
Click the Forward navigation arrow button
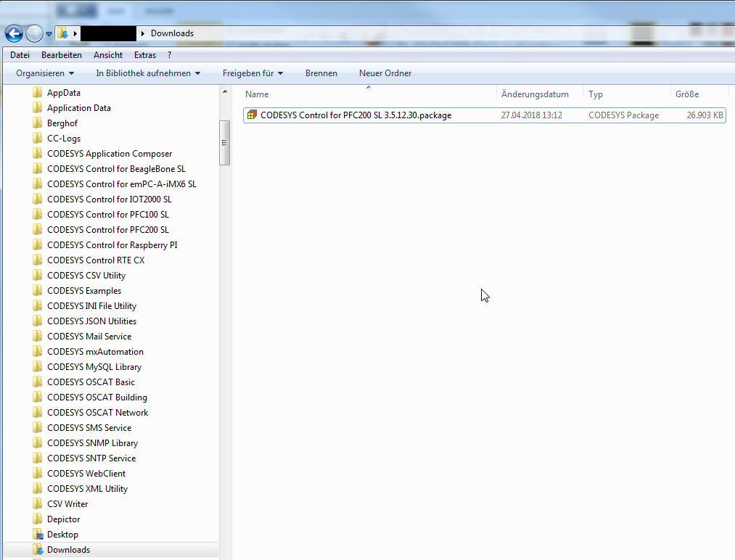(x=34, y=33)
